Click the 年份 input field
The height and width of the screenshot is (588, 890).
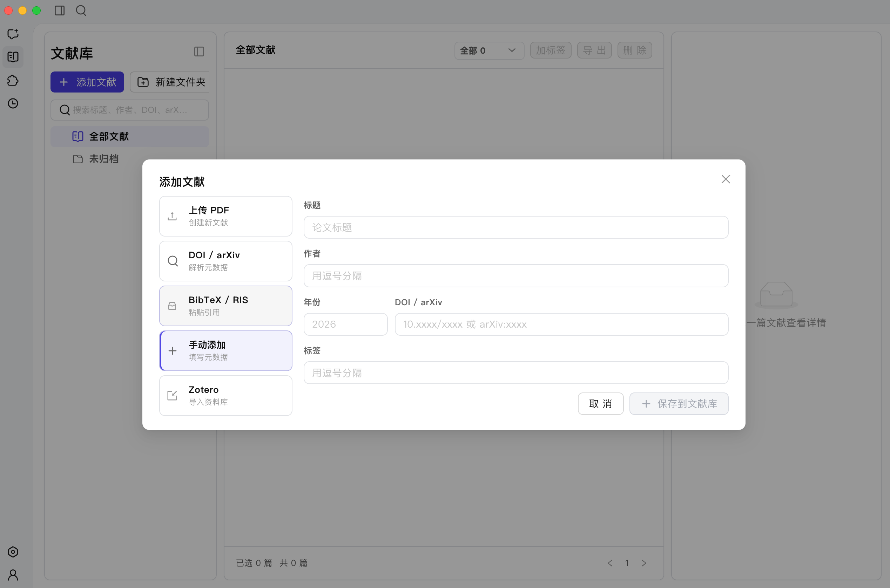pyautogui.click(x=345, y=324)
